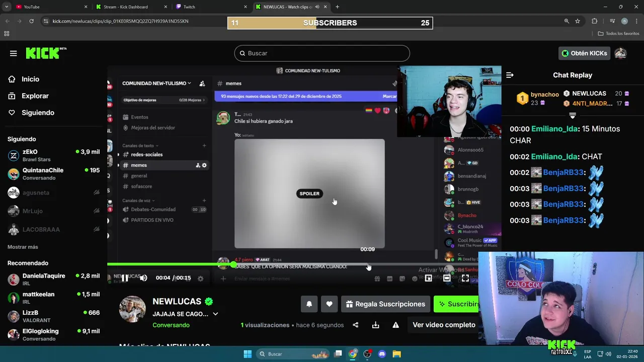Focus the Buscar search field
This screenshot has height=362, width=644.
pos(322,53)
